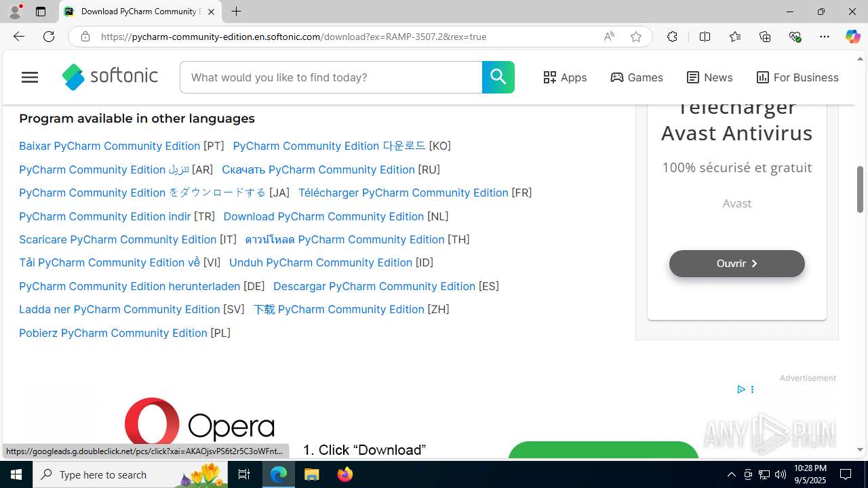868x488 pixels.
Task: Open Télécharger PyCharm Community Edition link
Action: click(x=403, y=192)
